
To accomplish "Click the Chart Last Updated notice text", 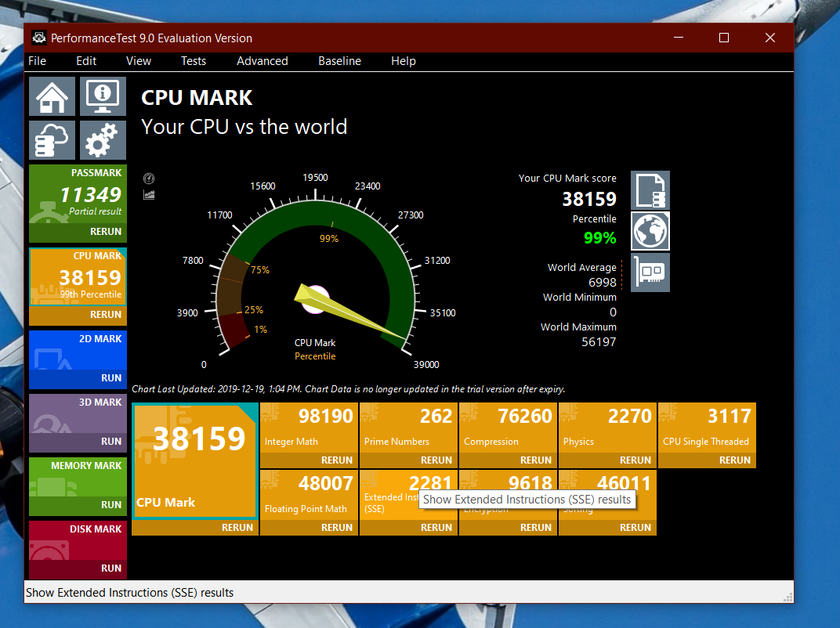I will point(348,389).
